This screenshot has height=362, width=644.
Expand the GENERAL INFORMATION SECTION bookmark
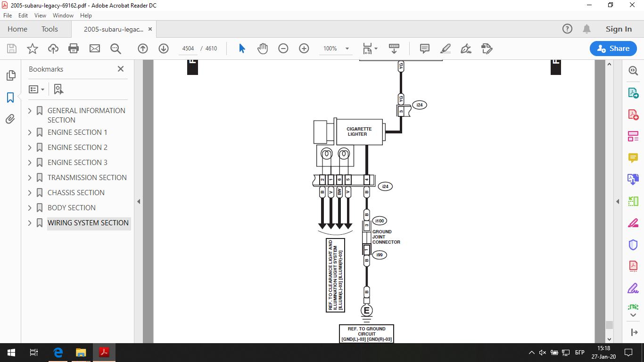click(30, 111)
